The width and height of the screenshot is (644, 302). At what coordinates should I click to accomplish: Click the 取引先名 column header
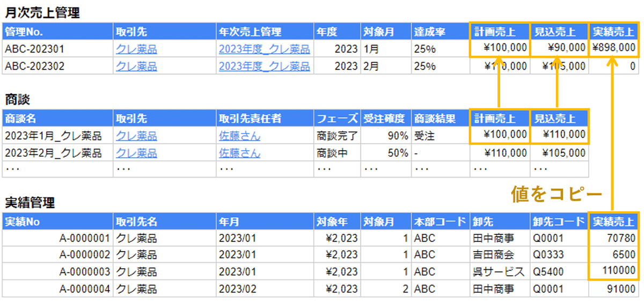(x=165, y=221)
